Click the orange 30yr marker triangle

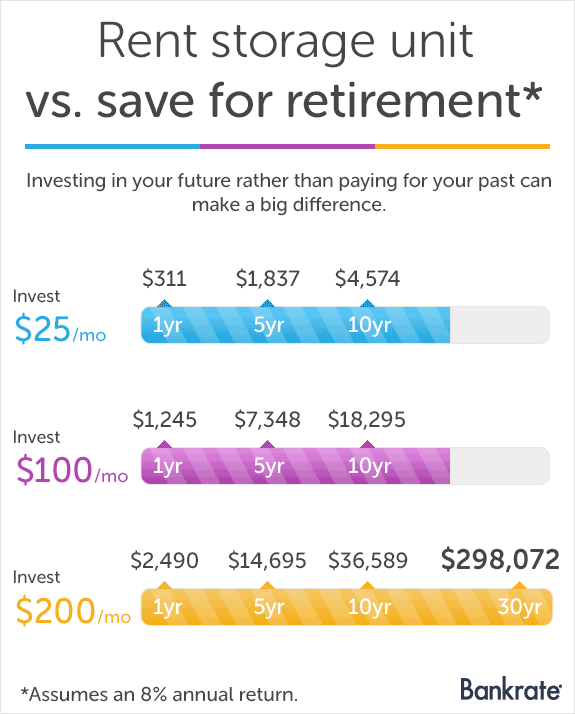tap(519, 585)
